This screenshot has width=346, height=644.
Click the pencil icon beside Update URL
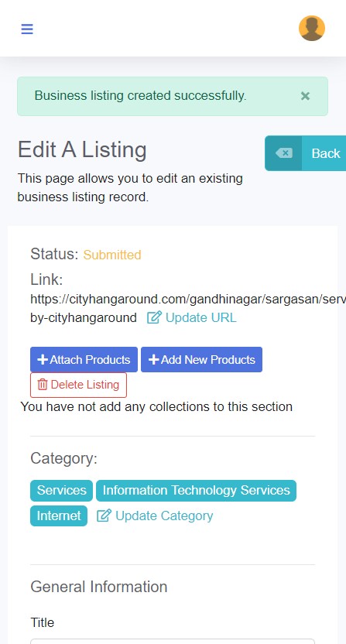point(154,318)
